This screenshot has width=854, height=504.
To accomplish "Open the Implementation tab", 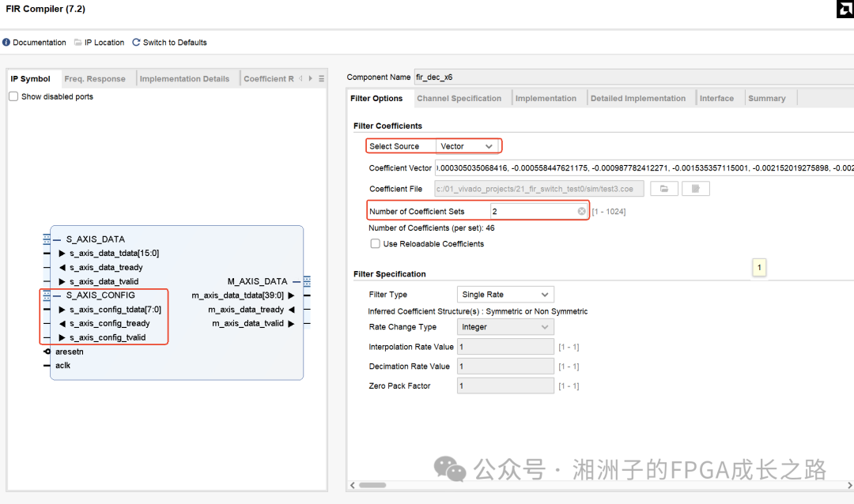I will click(x=546, y=99).
